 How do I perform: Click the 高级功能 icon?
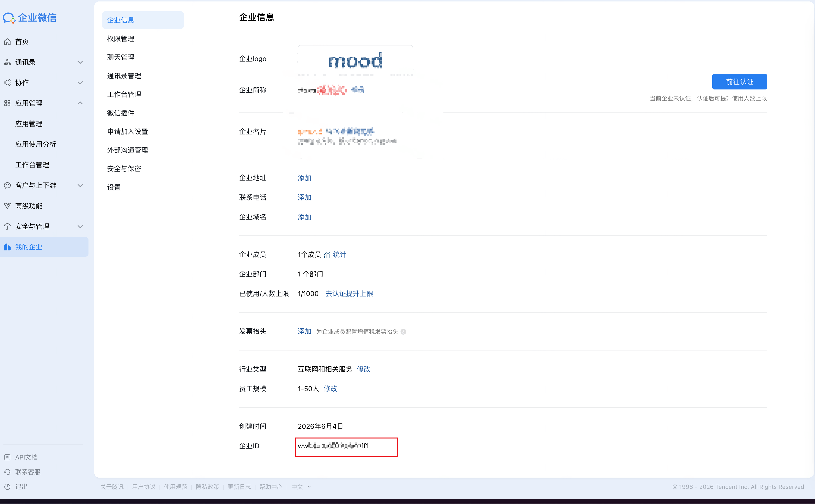click(7, 206)
